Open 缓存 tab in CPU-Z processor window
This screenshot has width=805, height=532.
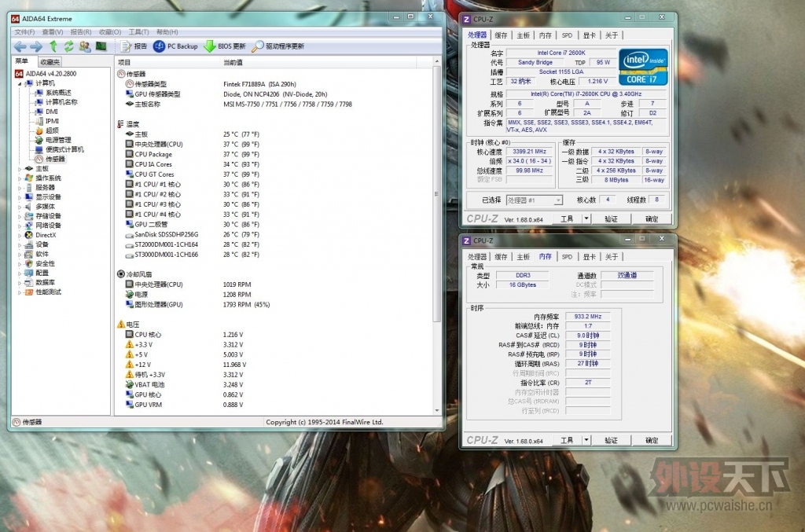click(501, 35)
